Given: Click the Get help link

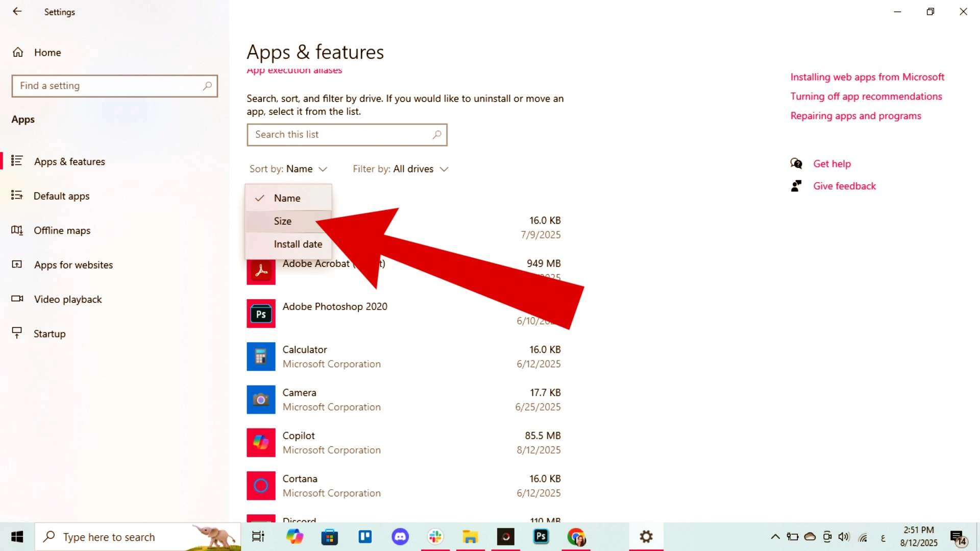Looking at the screenshot, I should [832, 164].
